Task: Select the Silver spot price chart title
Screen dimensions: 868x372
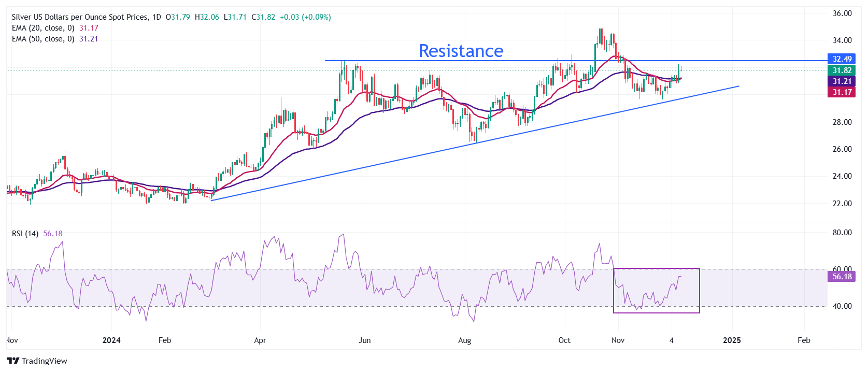Action: point(87,17)
